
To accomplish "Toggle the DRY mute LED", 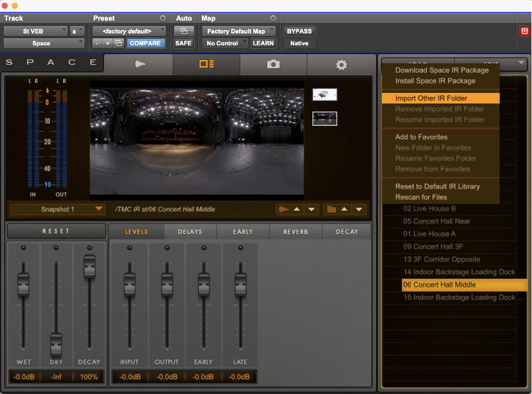I will pos(56,248).
